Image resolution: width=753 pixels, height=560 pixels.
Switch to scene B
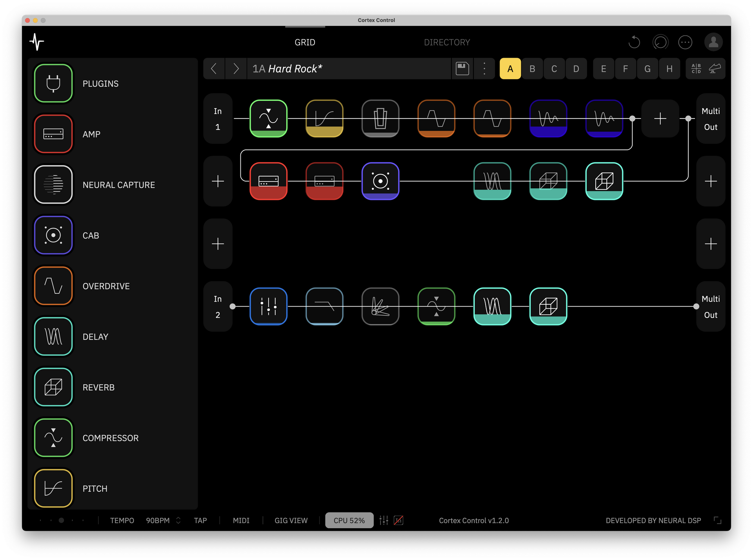pos(532,69)
